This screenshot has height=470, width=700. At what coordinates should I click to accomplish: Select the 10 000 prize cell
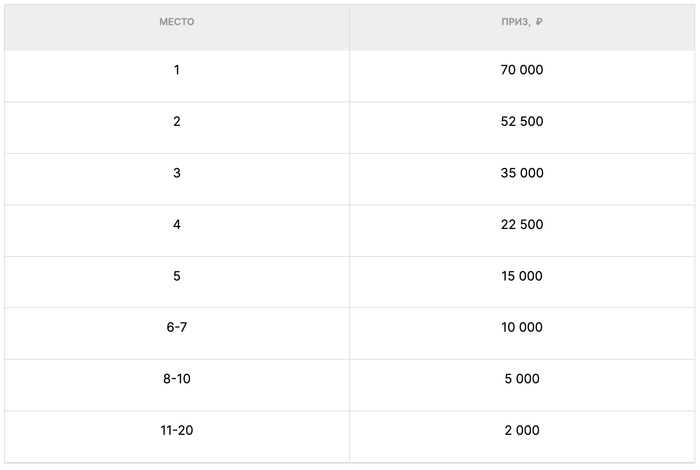point(522,328)
